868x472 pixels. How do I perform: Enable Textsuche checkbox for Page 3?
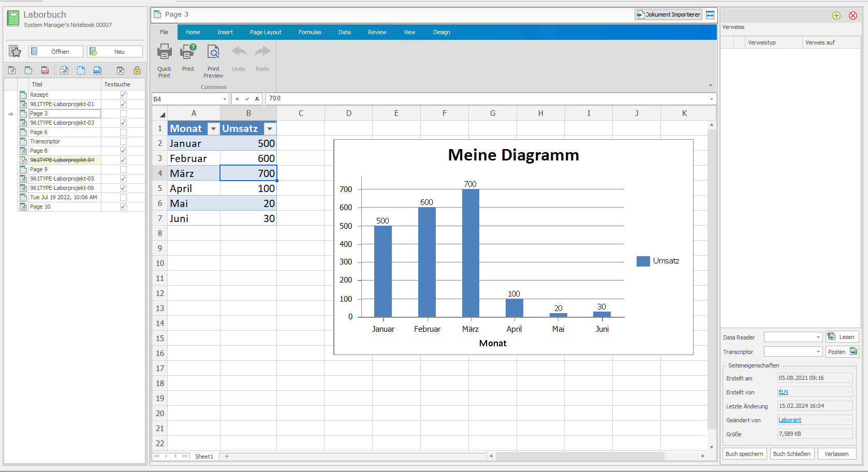click(123, 113)
